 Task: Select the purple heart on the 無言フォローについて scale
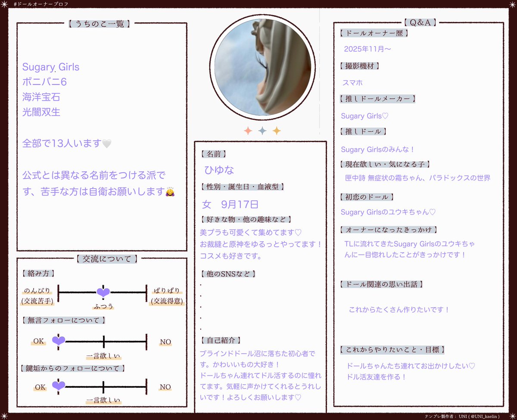click(59, 341)
